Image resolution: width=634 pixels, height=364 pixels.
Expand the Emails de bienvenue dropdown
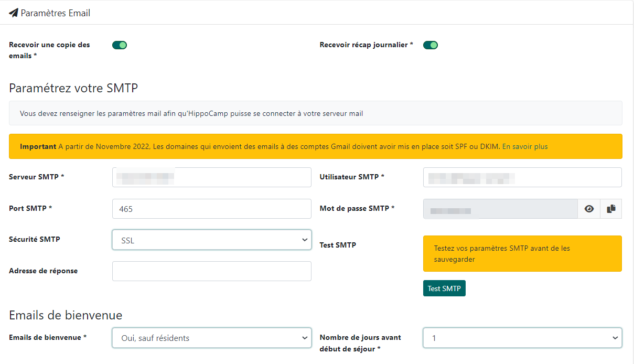211,338
